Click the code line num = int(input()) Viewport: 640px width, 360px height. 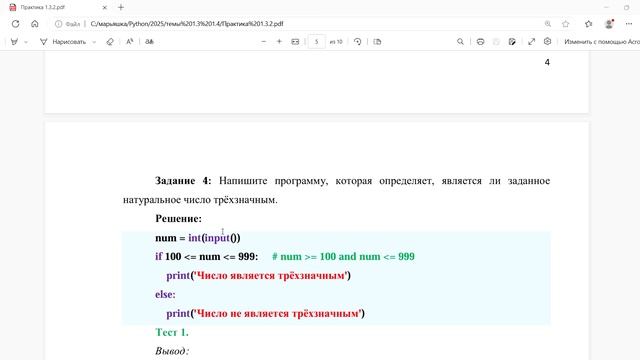tap(198, 238)
